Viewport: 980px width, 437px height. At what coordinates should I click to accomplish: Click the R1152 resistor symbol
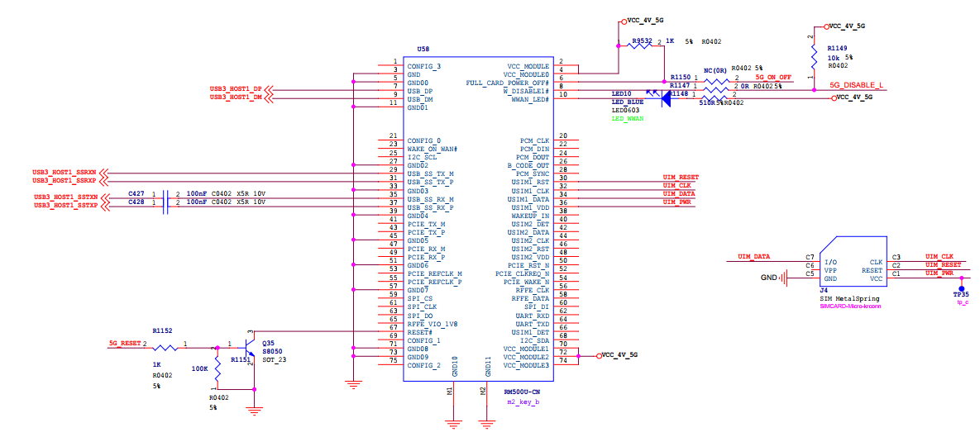pos(165,348)
